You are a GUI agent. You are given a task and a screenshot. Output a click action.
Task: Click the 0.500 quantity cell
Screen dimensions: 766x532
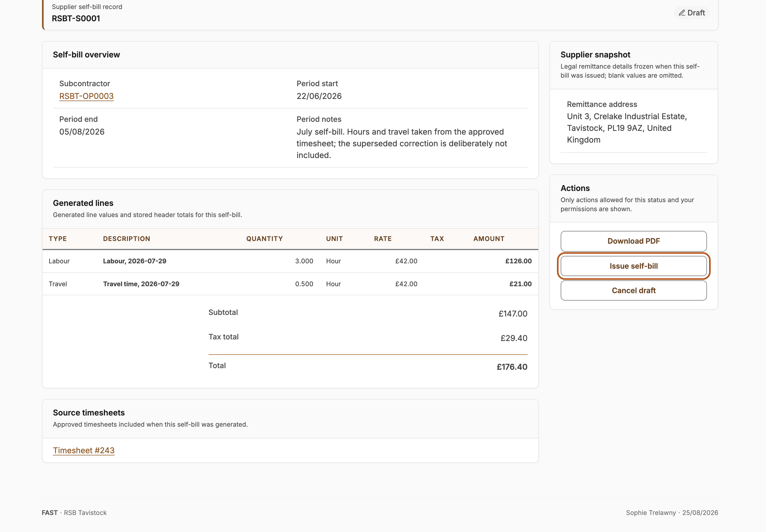tap(304, 284)
